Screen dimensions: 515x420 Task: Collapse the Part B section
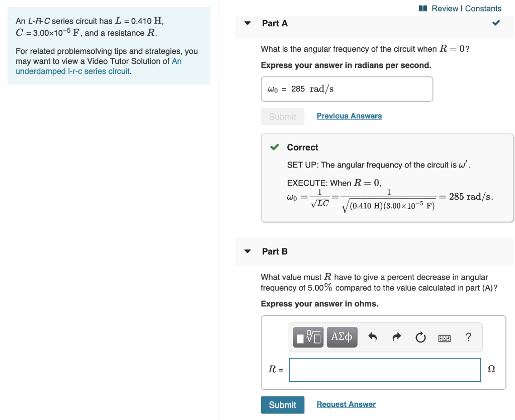coord(247,251)
